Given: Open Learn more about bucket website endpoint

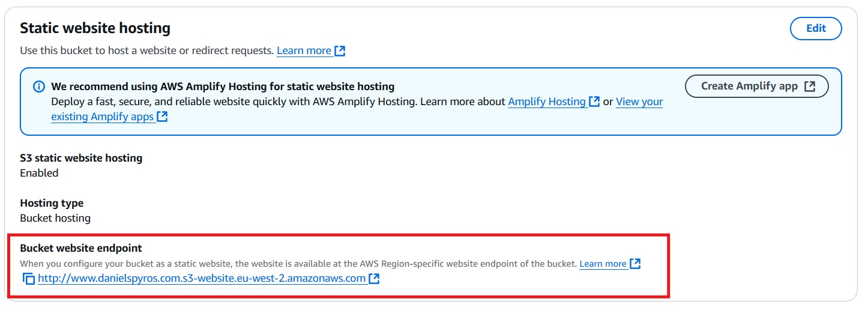Looking at the screenshot, I should pos(603,264).
